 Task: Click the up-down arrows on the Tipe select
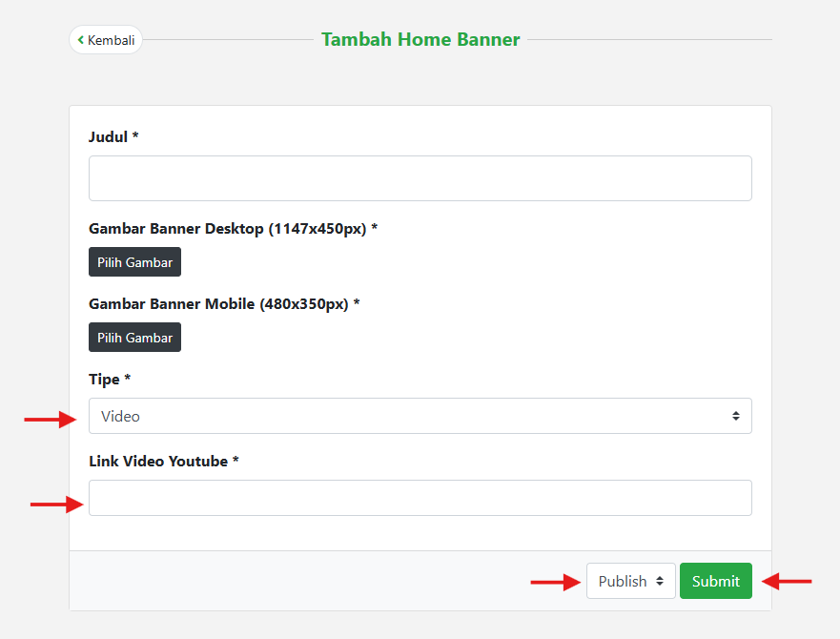click(x=735, y=416)
